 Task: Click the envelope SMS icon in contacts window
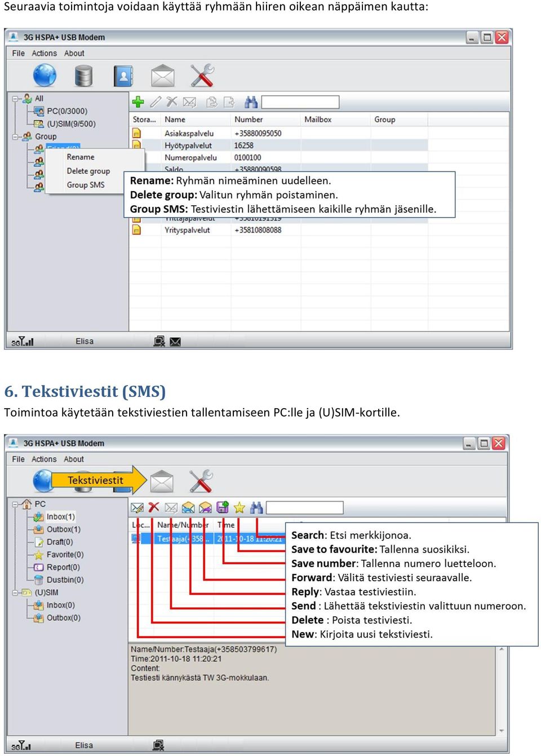click(163, 76)
